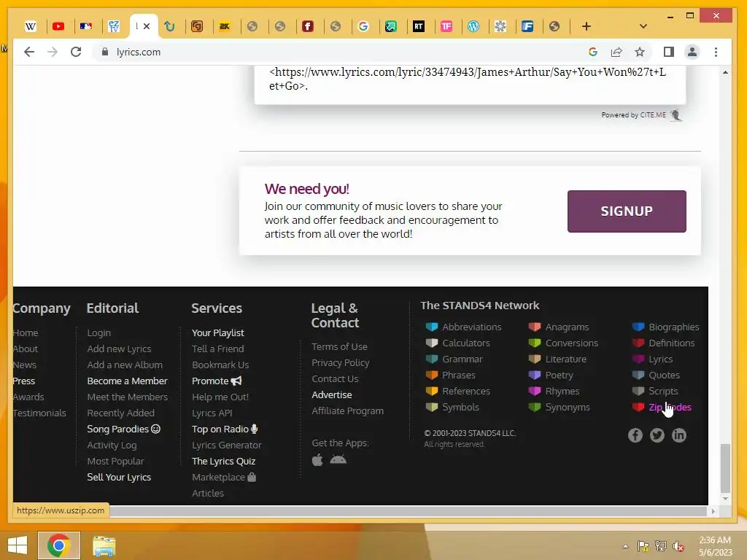Expand the tab search dropdown
Image resolution: width=747 pixels, height=560 pixels.
tap(643, 26)
